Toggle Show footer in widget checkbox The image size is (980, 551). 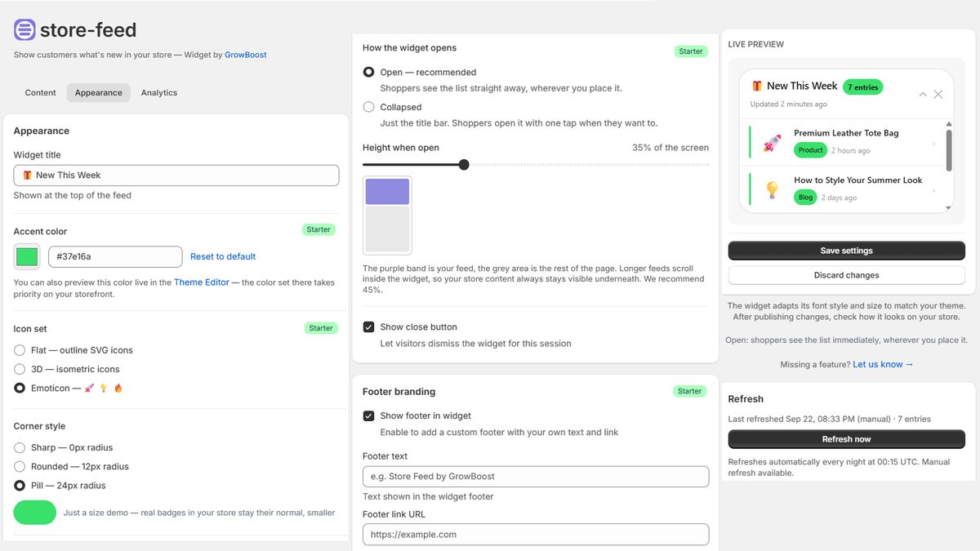pos(369,415)
